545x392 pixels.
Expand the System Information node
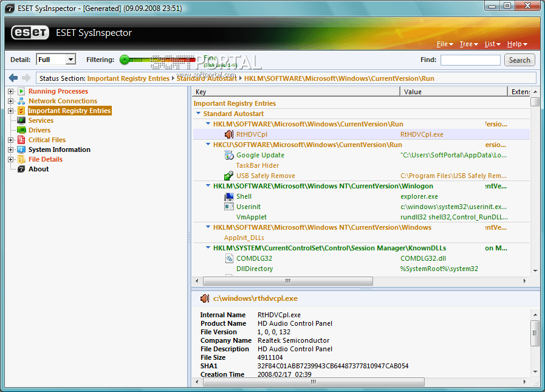pyautogui.click(x=11, y=150)
